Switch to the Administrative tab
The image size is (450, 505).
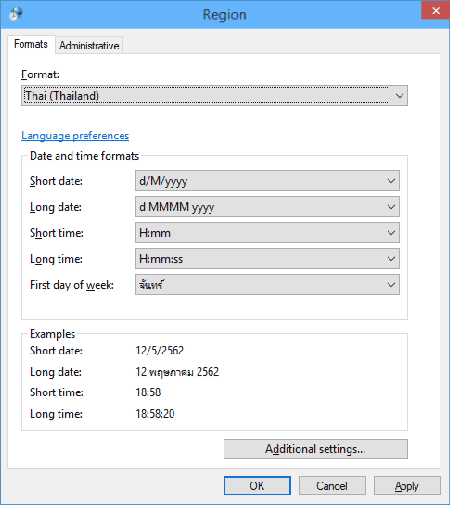(89, 45)
